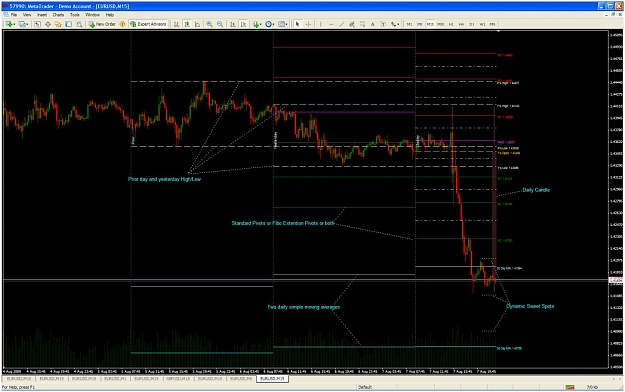625x392 pixels.
Task: Select the text label tool
Action: pyautogui.click(x=383, y=24)
